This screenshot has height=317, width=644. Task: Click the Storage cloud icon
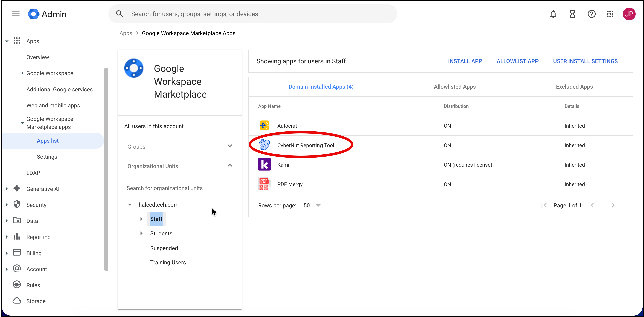pos(17,301)
